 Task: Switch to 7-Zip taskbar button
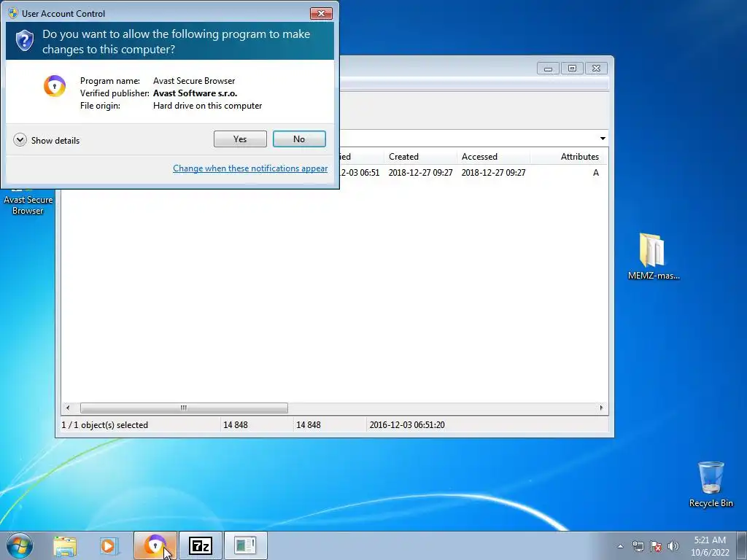click(x=201, y=545)
